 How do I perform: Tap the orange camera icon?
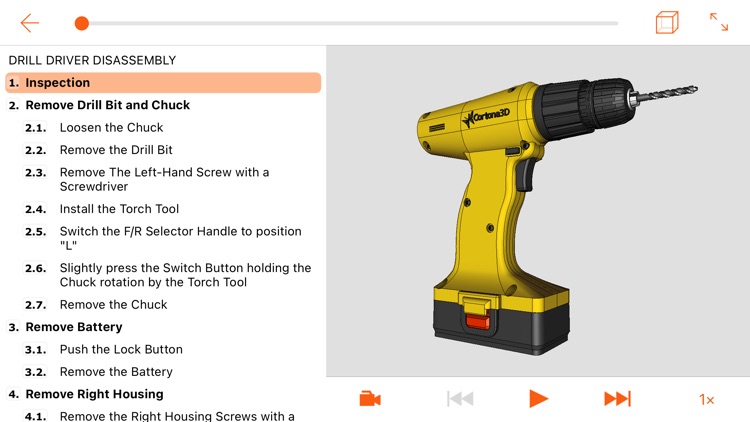(x=370, y=399)
